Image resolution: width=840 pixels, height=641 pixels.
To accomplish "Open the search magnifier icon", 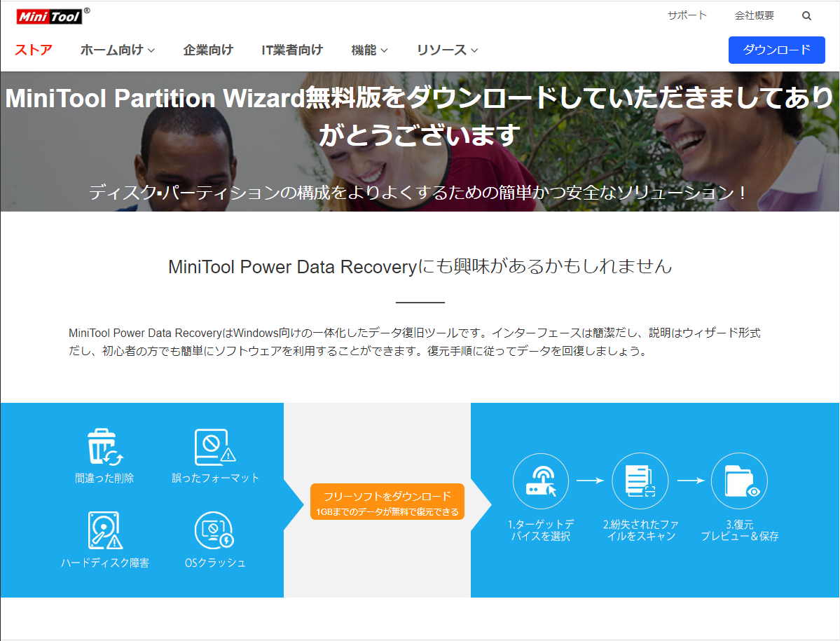I will [806, 16].
